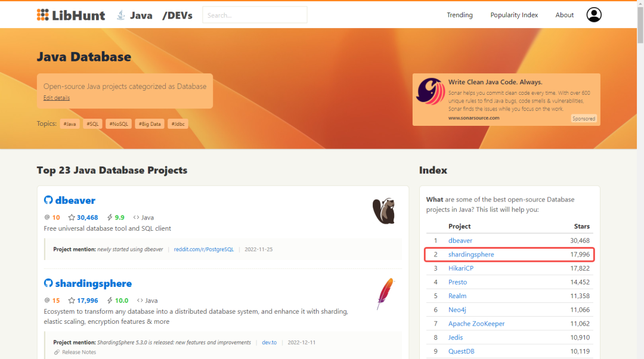Open shardingsphere in Index table
The image size is (644, 359).
[471, 254]
